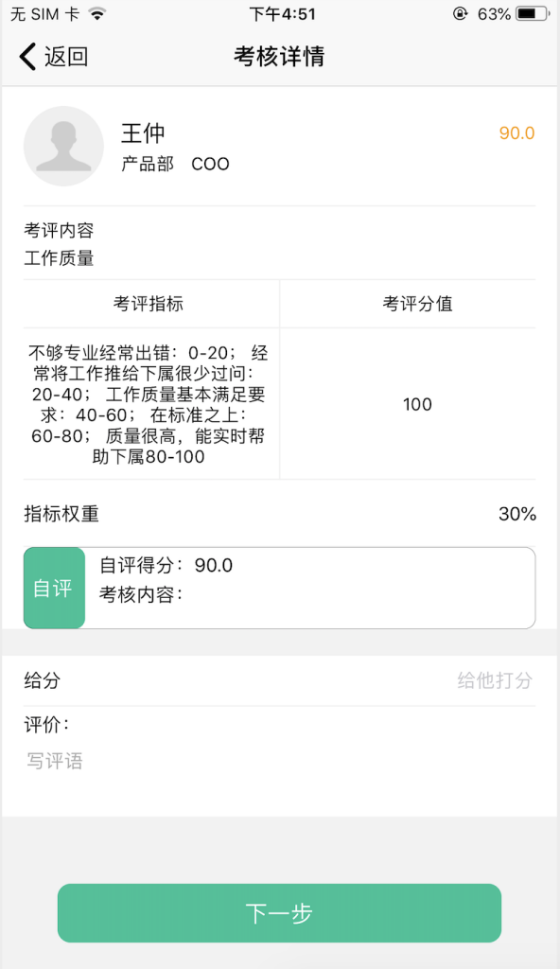This screenshot has width=560, height=969.
Task: Tap the 自评得分 90.0 line
Action: click(166, 565)
